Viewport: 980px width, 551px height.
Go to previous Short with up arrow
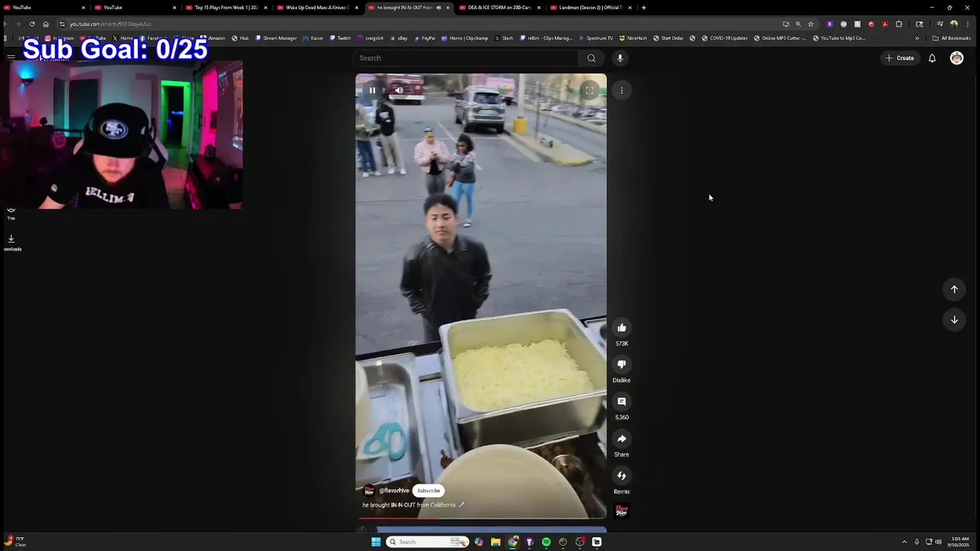[954, 289]
